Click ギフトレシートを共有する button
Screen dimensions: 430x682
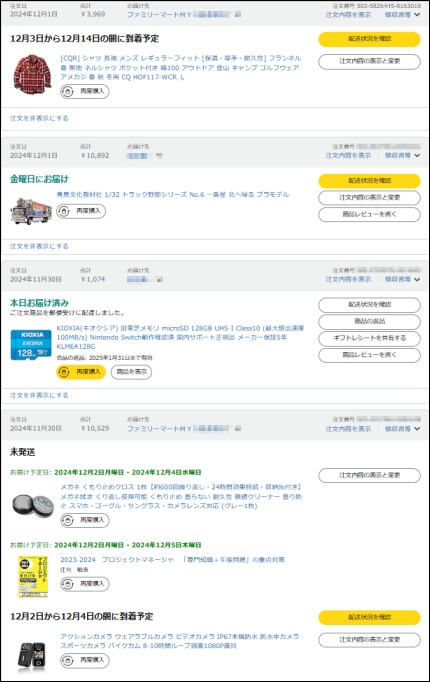pyautogui.click(x=370, y=338)
